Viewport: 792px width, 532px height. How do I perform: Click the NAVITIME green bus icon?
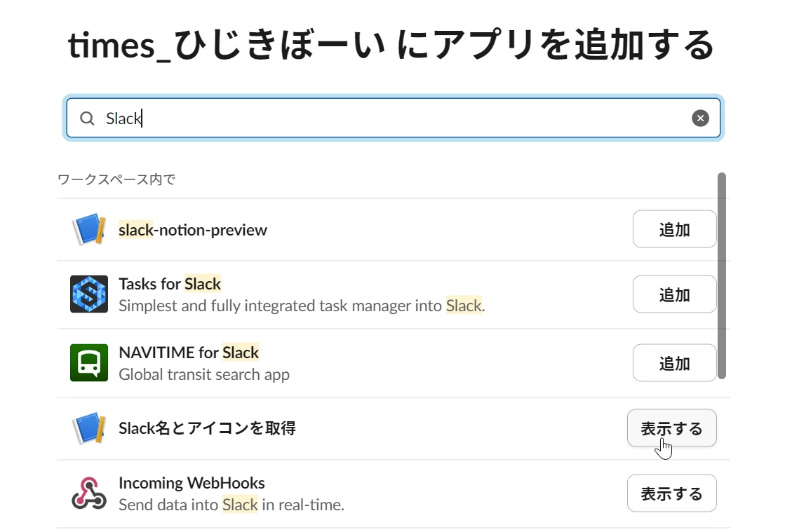tap(89, 363)
